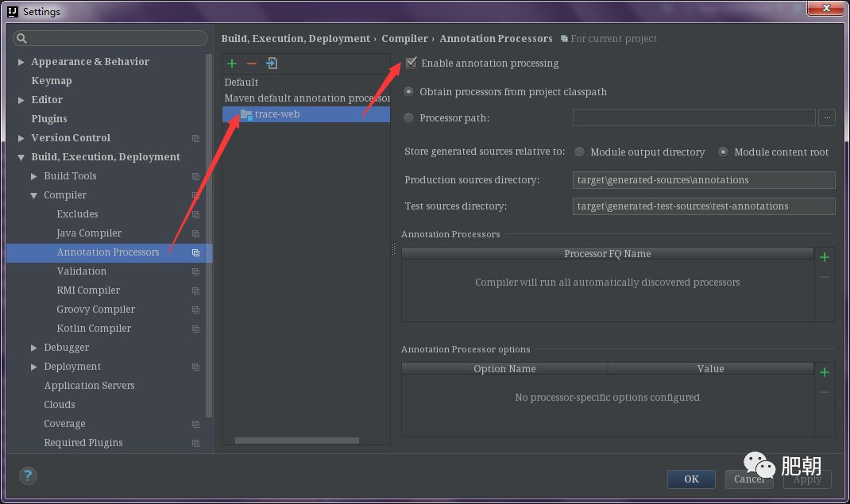Select the trace-web module entry
The width and height of the screenshot is (850, 504).
tap(306, 114)
